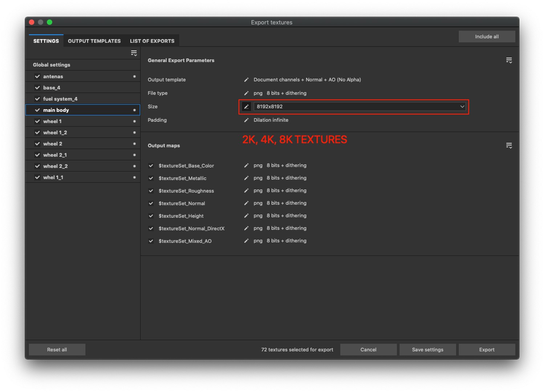Click the pencil icon beside Output template
The image size is (544, 392).
coord(246,80)
